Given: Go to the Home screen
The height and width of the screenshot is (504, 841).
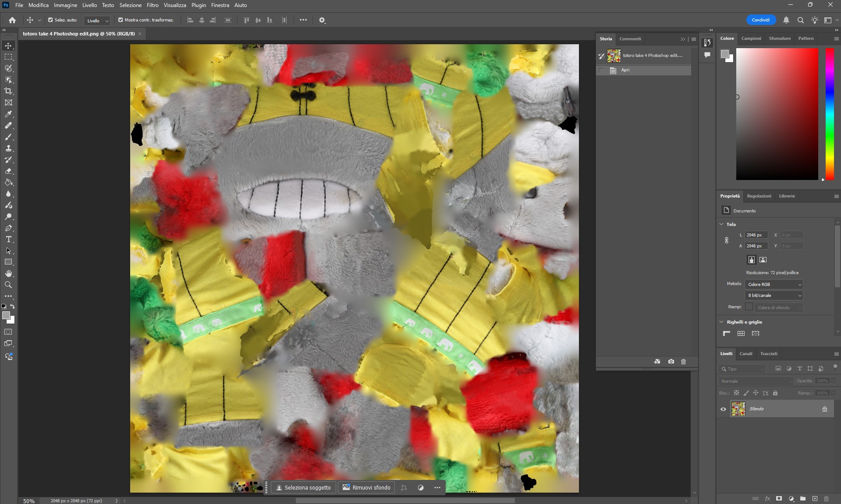Looking at the screenshot, I should click(x=12, y=20).
